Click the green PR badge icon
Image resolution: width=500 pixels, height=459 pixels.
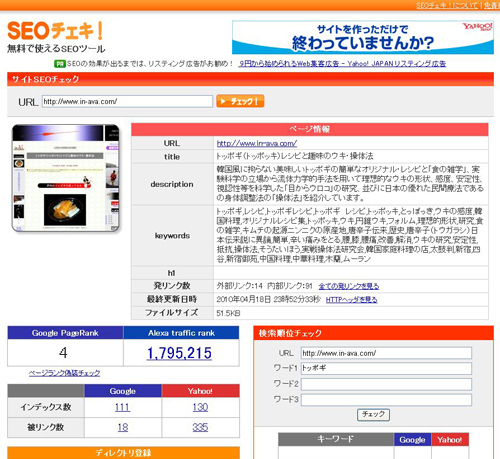click(60, 64)
